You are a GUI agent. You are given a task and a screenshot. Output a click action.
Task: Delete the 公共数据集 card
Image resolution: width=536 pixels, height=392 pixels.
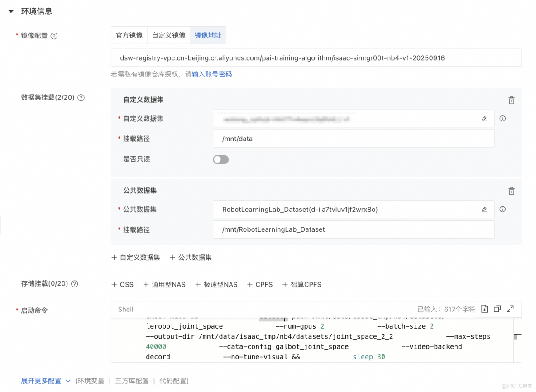511,191
